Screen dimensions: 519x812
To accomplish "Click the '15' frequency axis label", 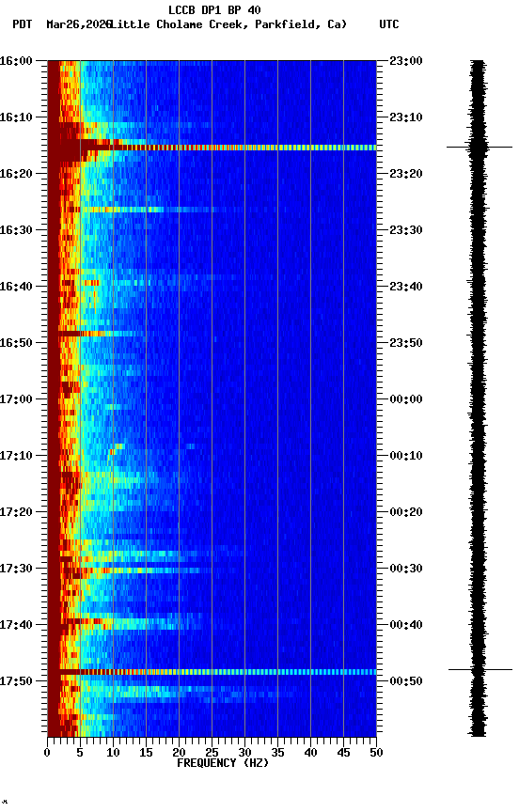I will coord(146,753).
